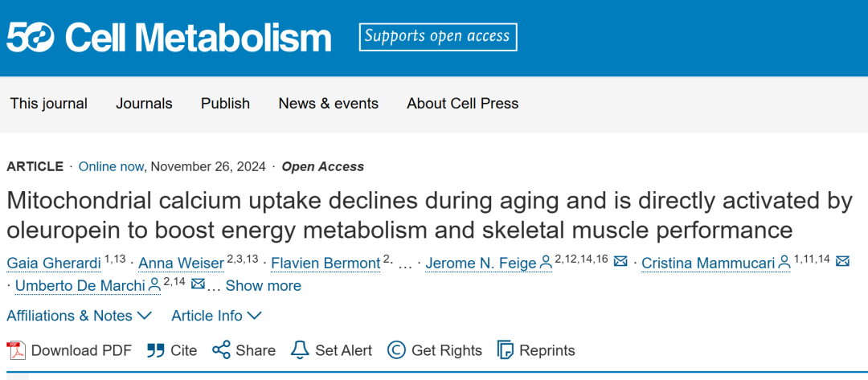The width and height of the screenshot is (868, 380).
Task: Open the Journals menu
Action: pos(144,104)
